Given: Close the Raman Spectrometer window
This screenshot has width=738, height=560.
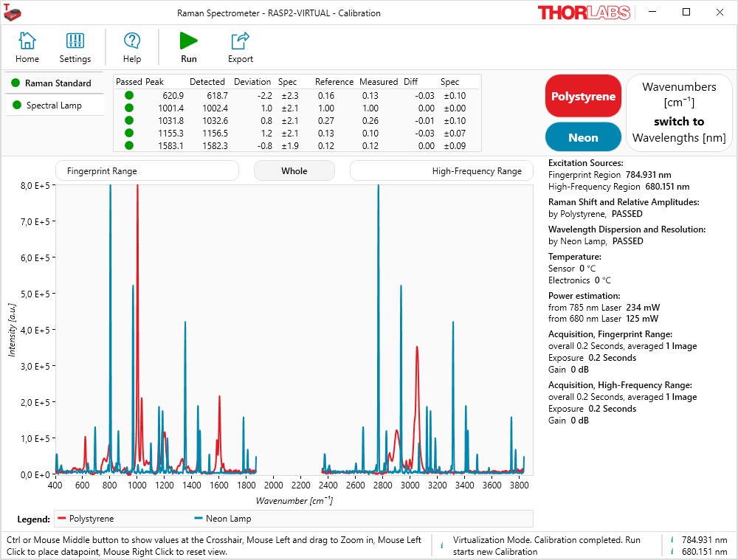Looking at the screenshot, I should pos(720,13).
